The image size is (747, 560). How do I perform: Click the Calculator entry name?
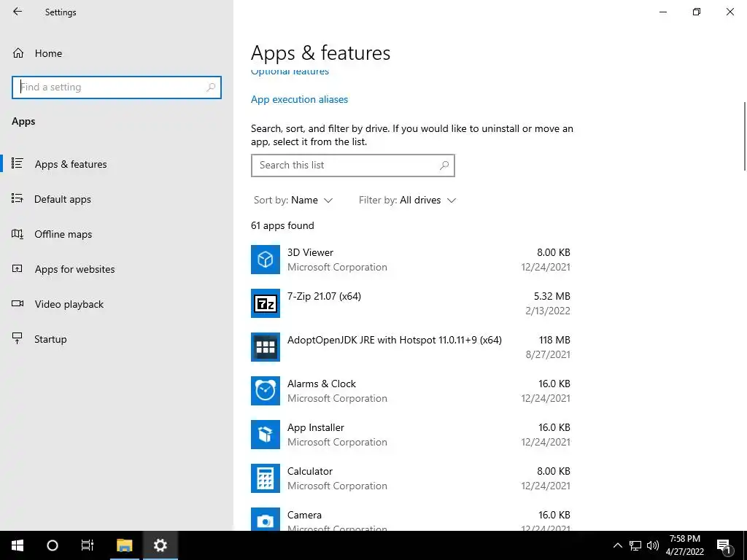pyautogui.click(x=309, y=472)
